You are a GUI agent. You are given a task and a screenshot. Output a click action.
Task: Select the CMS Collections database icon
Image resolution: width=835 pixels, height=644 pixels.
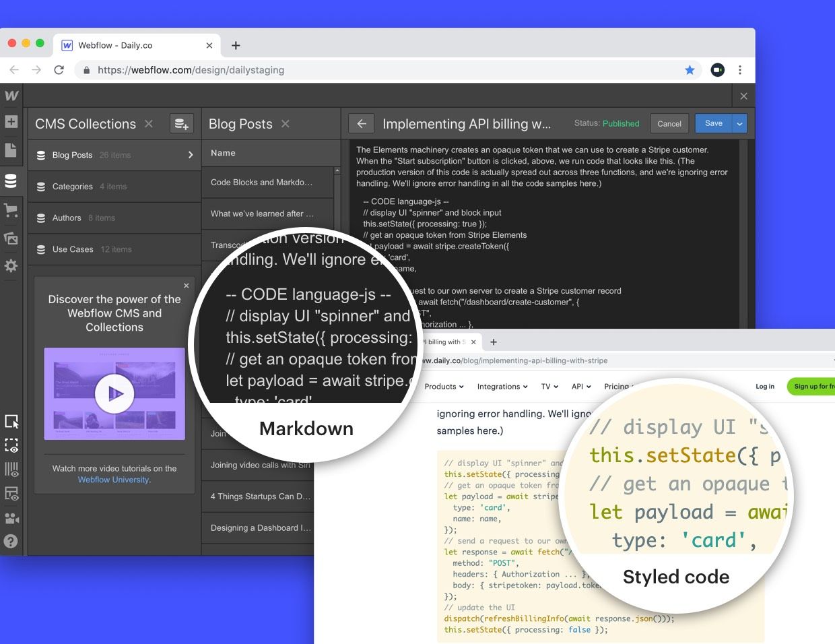11,181
